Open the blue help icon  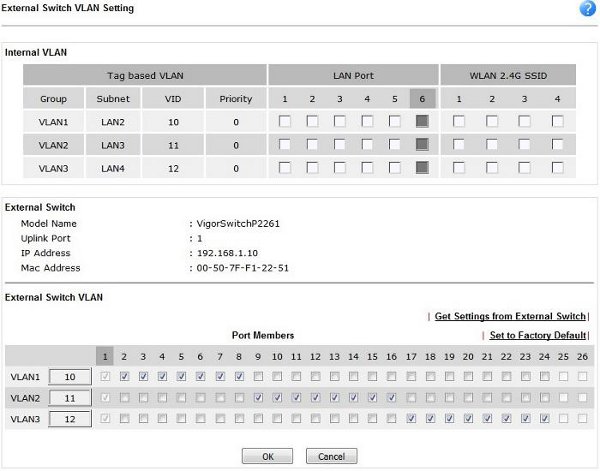tap(587, 8)
